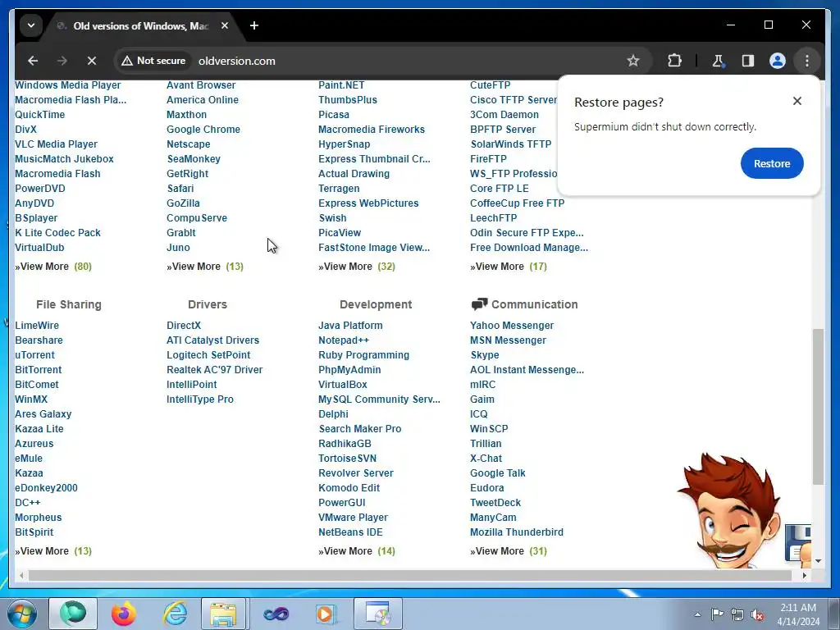Open View More (13) browsers link
Viewport: 840px width, 630px height.
(x=205, y=267)
